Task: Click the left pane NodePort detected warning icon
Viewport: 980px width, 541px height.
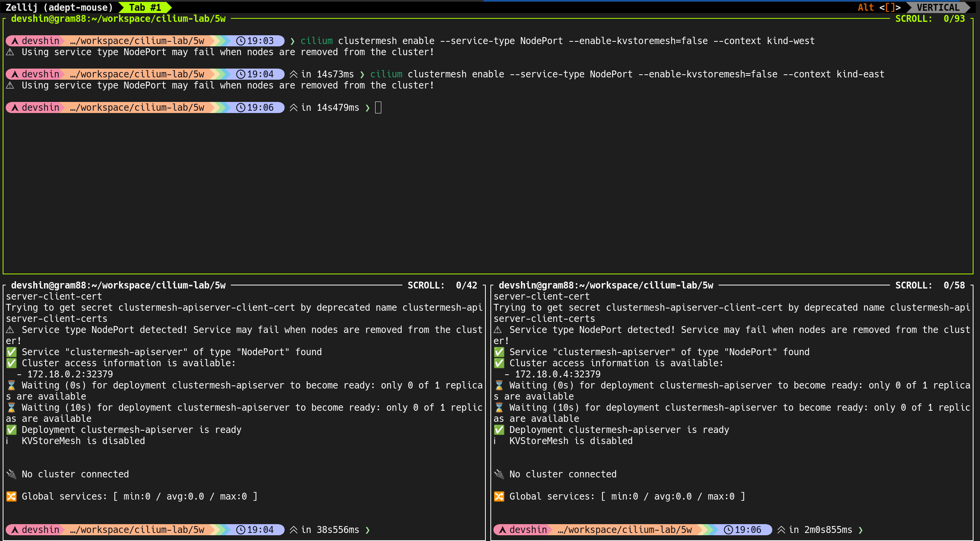Action: tap(10, 330)
